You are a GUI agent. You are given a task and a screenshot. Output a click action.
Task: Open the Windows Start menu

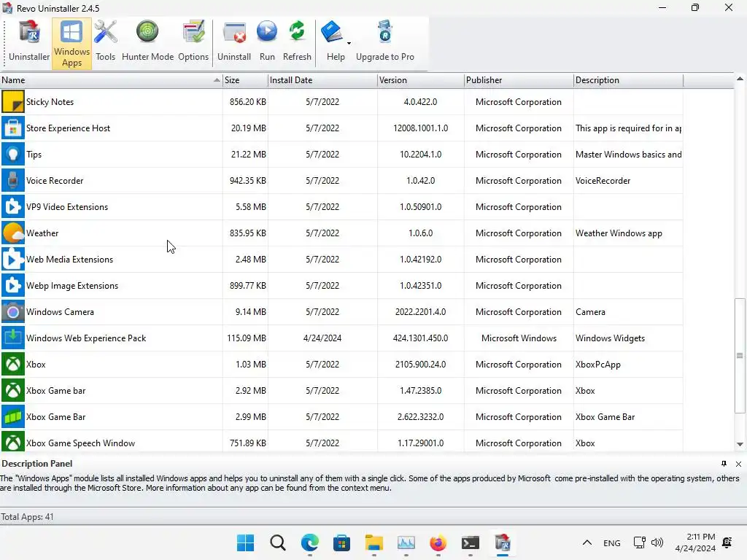point(246,542)
